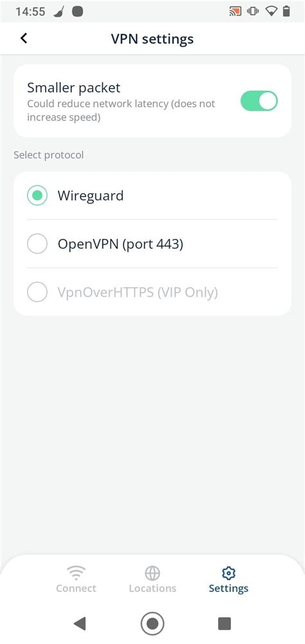This screenshot has height=644, width=305.
Task: Disable the Smaller packet toggle
Action: click(x=259, y=102)
